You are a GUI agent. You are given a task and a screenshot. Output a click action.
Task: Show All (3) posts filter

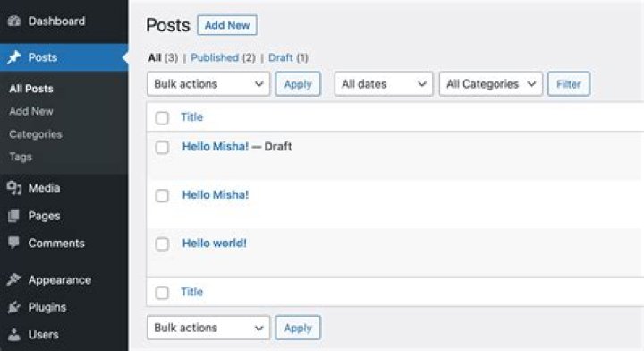163,57
